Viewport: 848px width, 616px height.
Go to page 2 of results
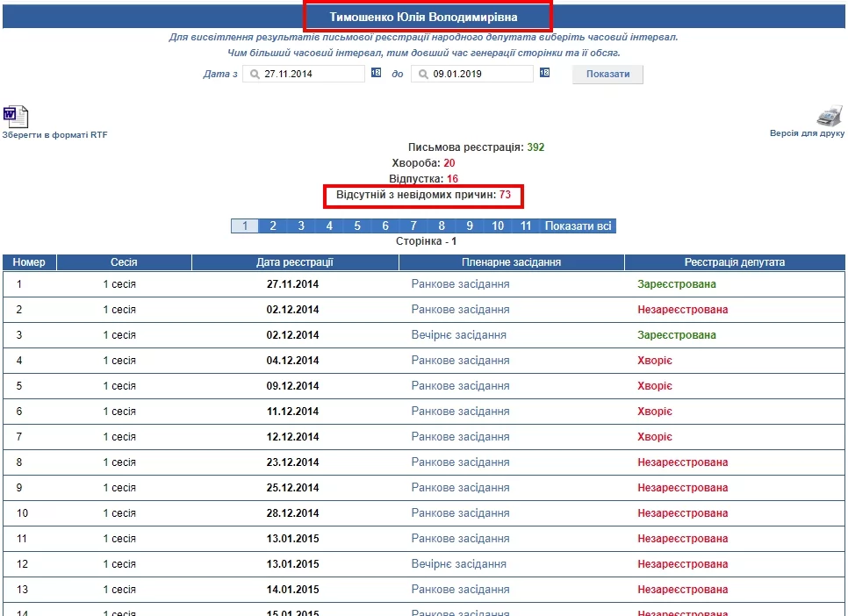point(273,226)
